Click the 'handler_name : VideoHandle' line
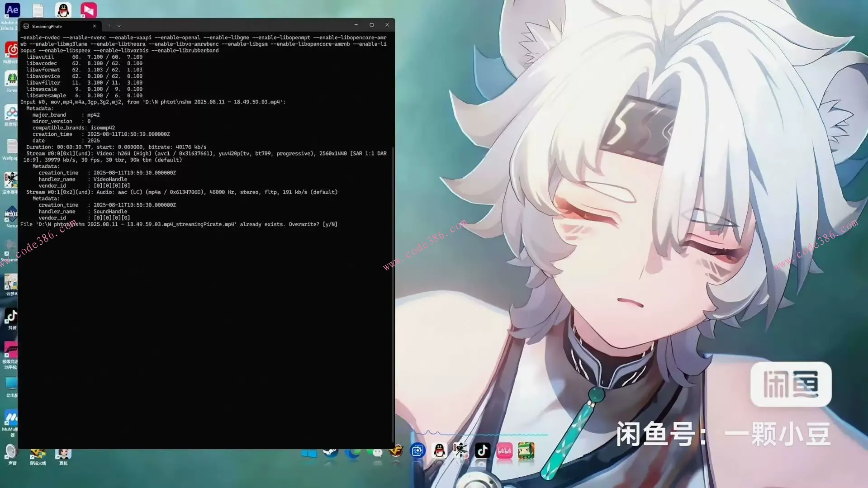Image resolution: width=868 pixels, height=488 pixels. pos(83,179)
